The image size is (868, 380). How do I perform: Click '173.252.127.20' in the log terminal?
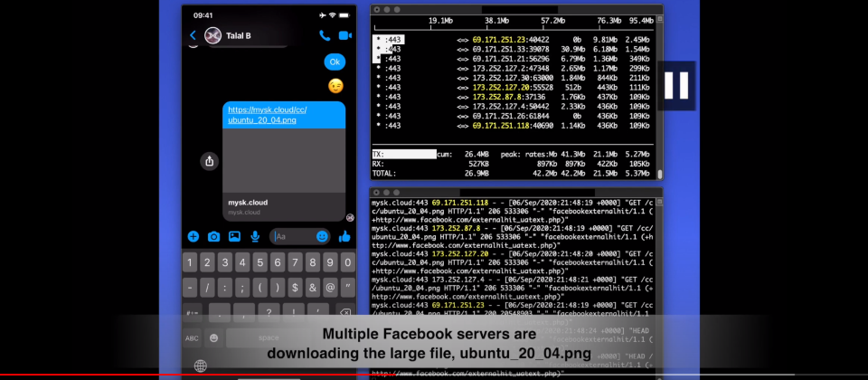click(459, 253)
